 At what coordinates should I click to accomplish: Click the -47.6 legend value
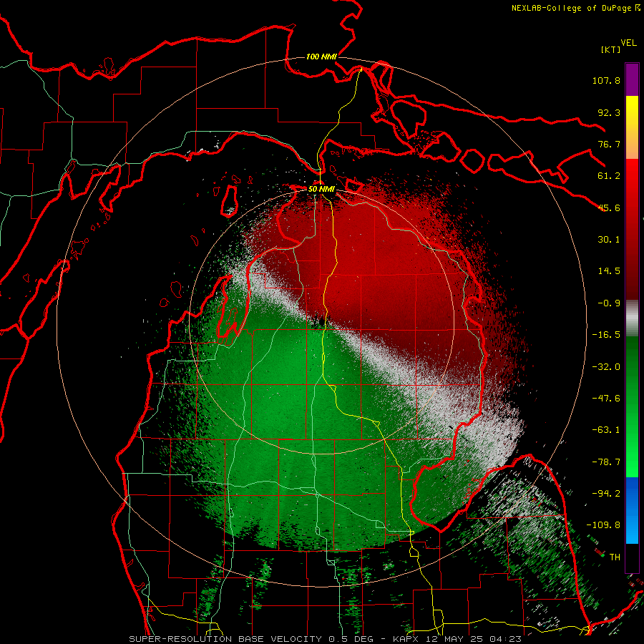point(606,399)
